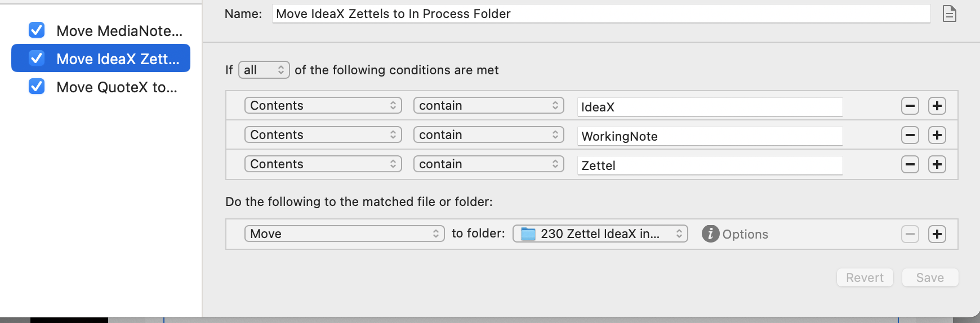Viewport: 980px width, 323px height.
Task: Open Contents attribute dropdown in first row
Action: click(x=323, y=105)
